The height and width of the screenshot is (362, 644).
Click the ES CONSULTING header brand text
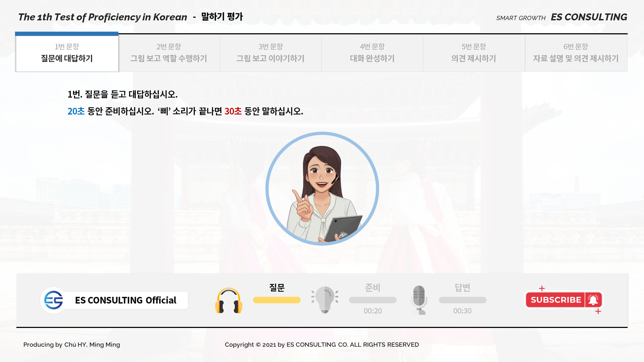(x=589, y=17)
